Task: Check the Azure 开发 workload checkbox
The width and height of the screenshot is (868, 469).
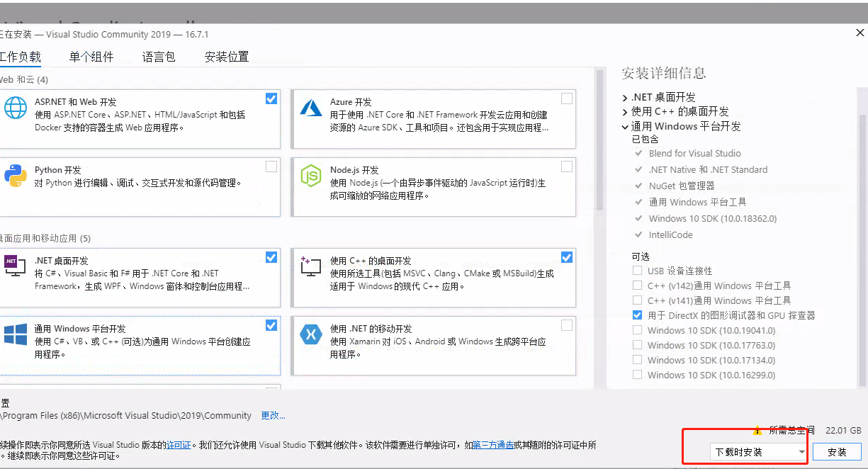Action: [x=567, y=98]
